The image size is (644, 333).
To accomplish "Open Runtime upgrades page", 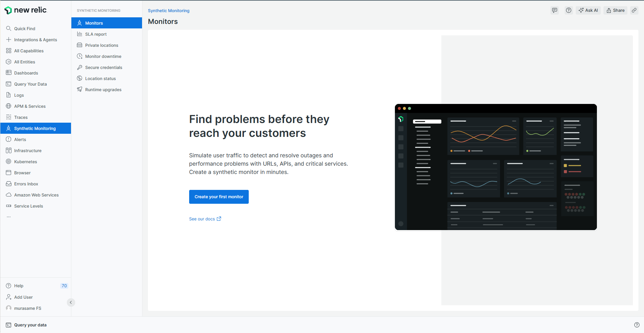I will point(107,89).
